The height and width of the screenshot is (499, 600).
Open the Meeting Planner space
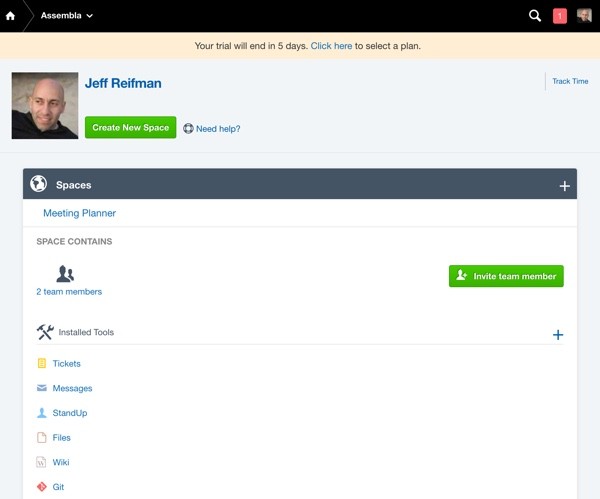coord(79,213)
